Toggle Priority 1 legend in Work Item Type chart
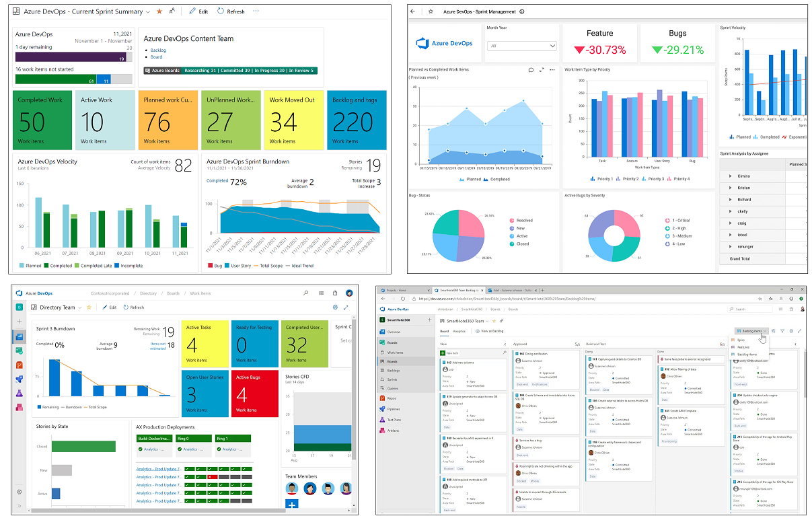The width and height of the screenshot is (812, 516). click(x=601, y=179)
